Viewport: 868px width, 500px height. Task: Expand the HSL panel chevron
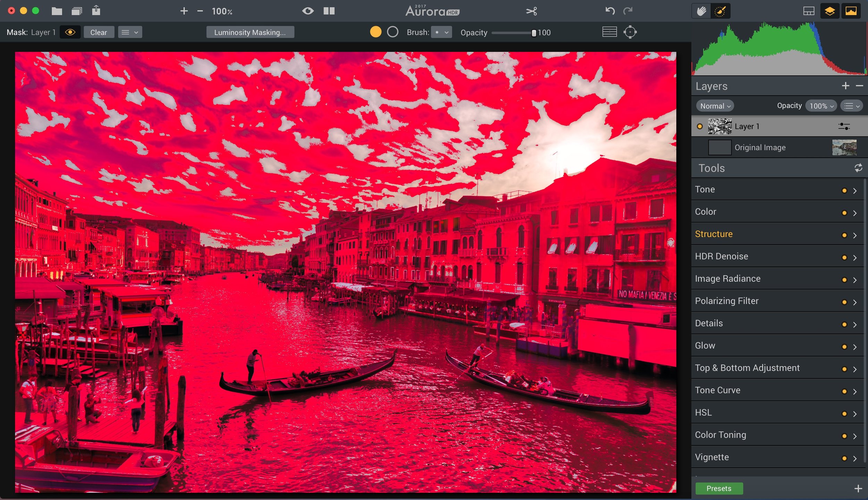tap(855, 414)
